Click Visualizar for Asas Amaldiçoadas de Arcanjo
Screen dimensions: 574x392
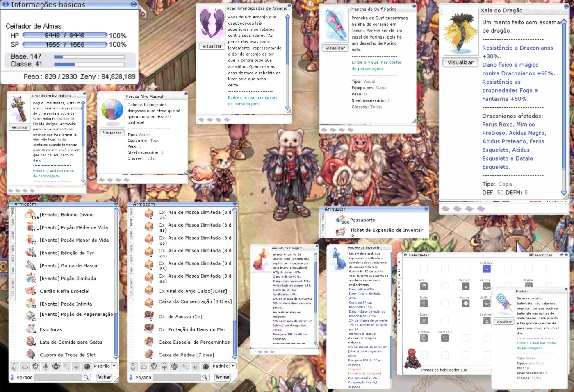click(212, 46)
